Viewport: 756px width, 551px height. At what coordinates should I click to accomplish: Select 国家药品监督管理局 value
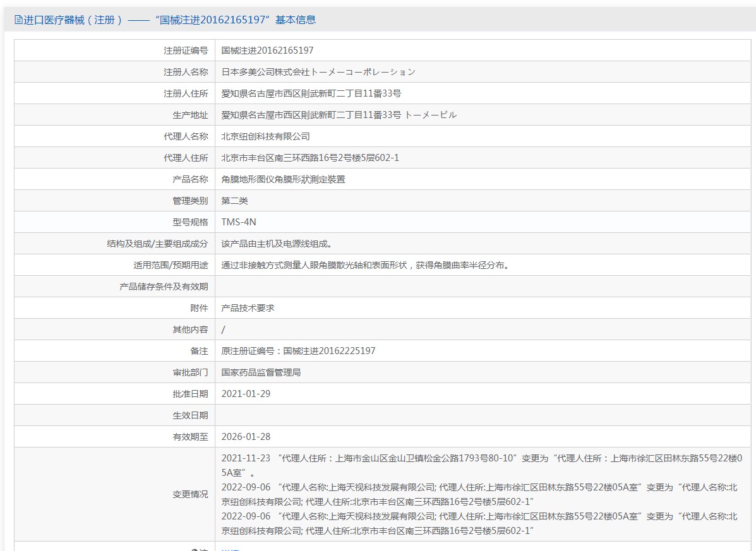(x=261, y=372)
